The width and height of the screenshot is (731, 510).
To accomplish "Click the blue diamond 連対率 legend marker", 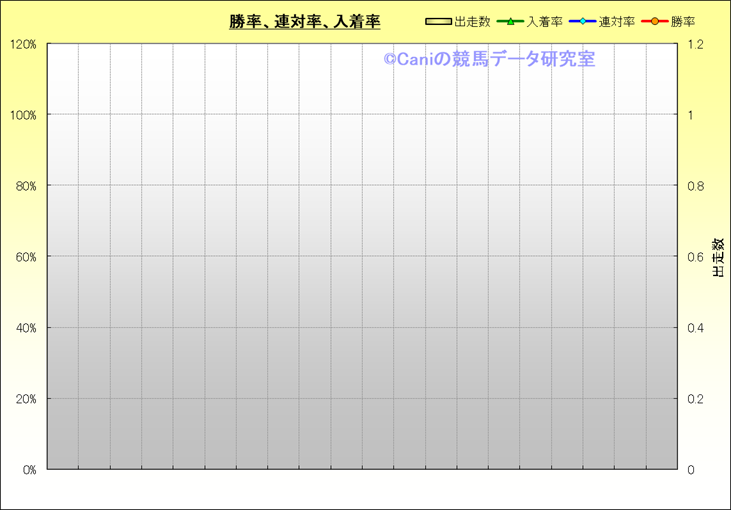I will [596, 21].
